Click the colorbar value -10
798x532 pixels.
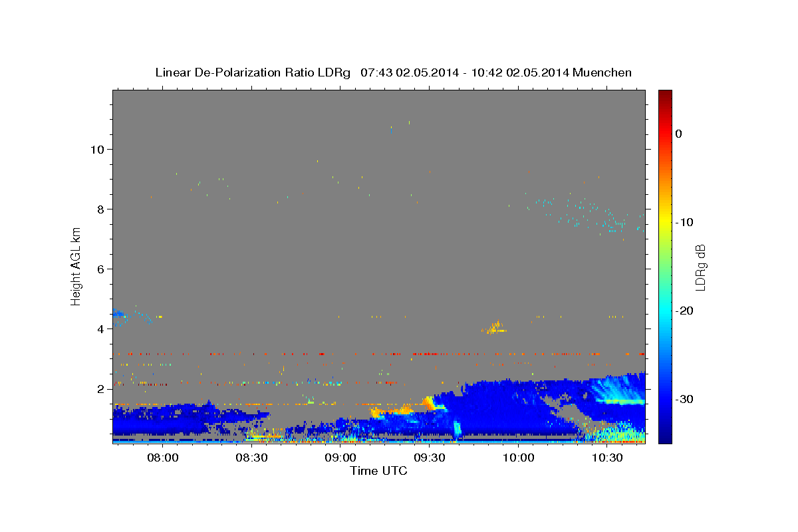coord(685,222)
